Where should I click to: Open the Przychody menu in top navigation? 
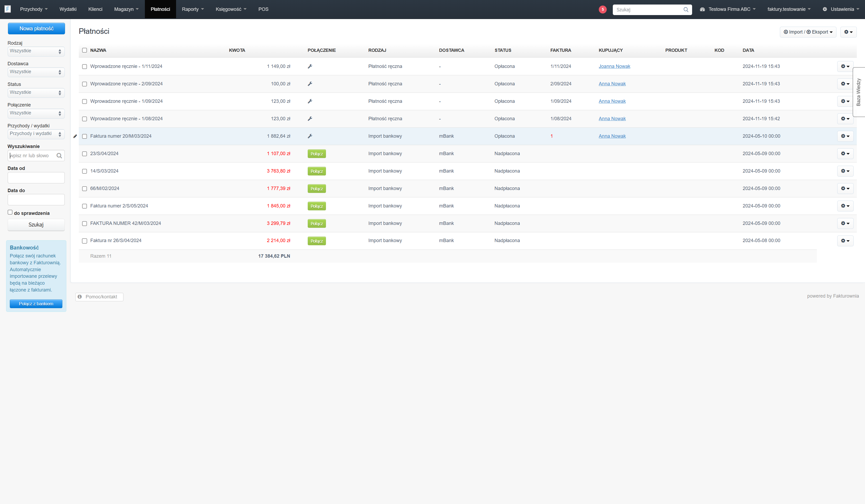pos(34,9)
